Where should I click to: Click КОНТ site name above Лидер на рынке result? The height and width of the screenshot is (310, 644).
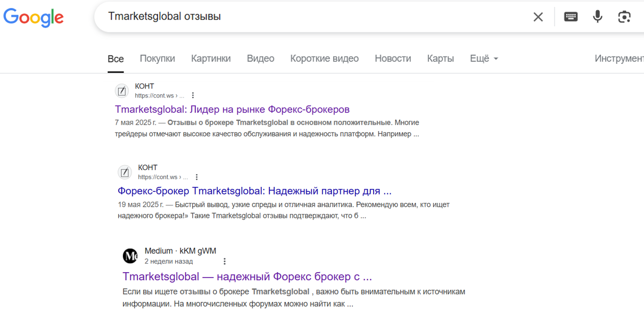(144, 86)
